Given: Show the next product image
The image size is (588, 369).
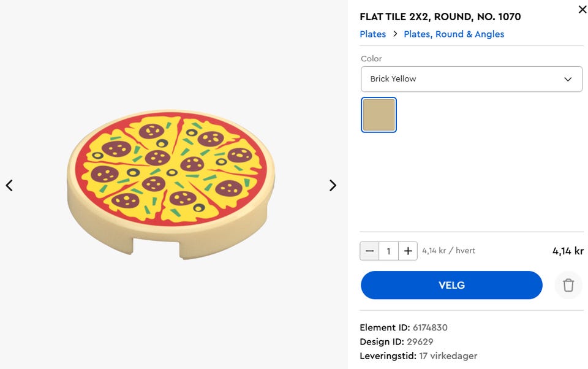Looking at the screenshot, I should point(333,185).
